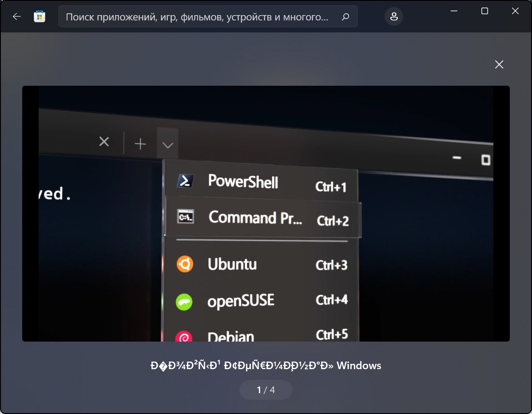The height and width of the screenshot is (414, 532).
Task: Open the Microsoft Store home icon
Action: [x=40, y=16]
